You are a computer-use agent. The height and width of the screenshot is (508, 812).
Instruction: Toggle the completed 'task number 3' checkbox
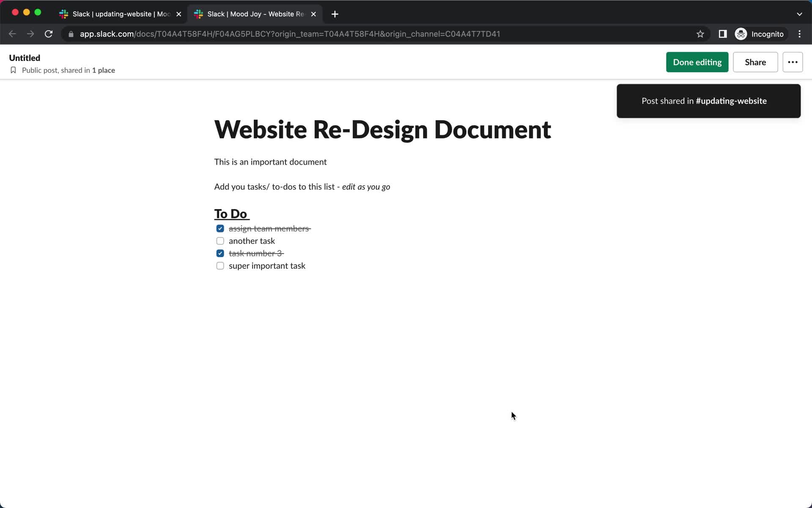pyautogui.click(x=220, y=253)
